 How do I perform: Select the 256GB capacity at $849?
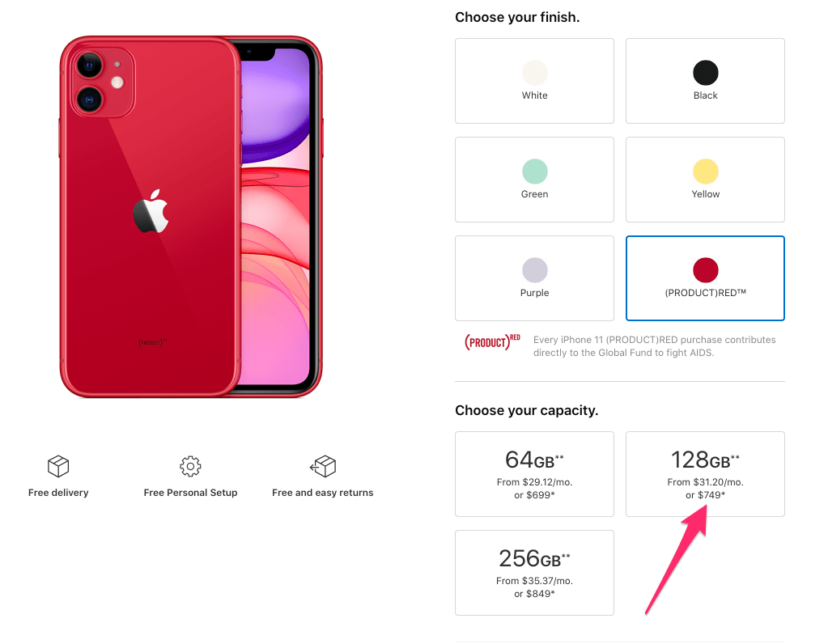point(534,573)
